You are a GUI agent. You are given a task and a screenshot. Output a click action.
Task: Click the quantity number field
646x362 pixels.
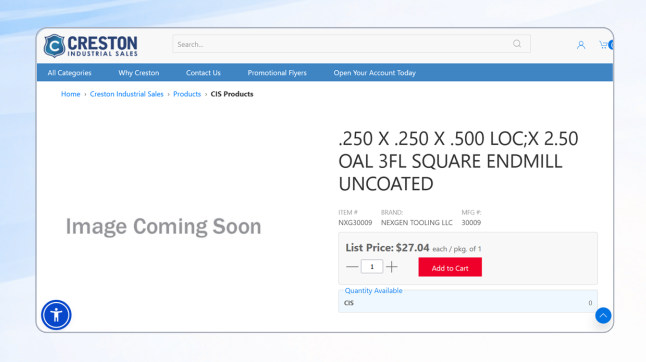point(372,267)
